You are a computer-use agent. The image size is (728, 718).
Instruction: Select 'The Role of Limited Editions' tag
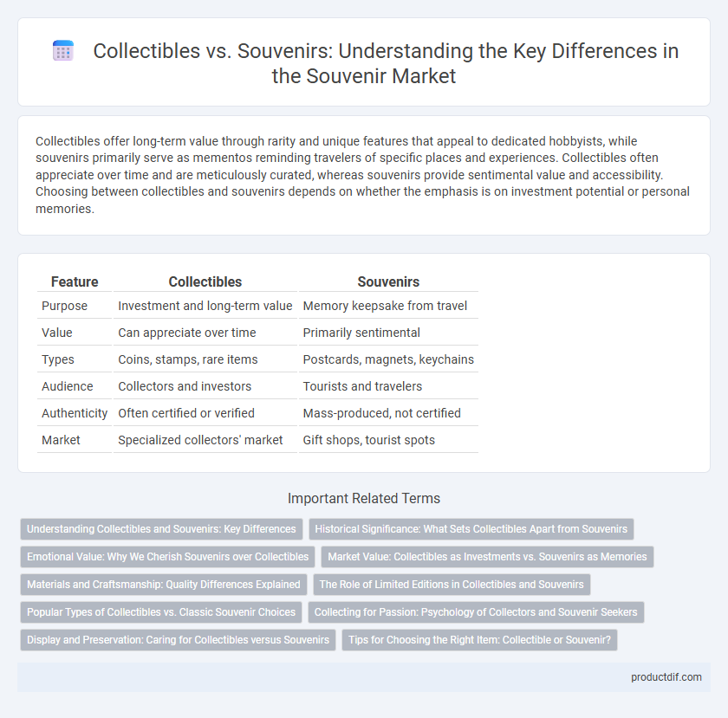click(452, 585)
